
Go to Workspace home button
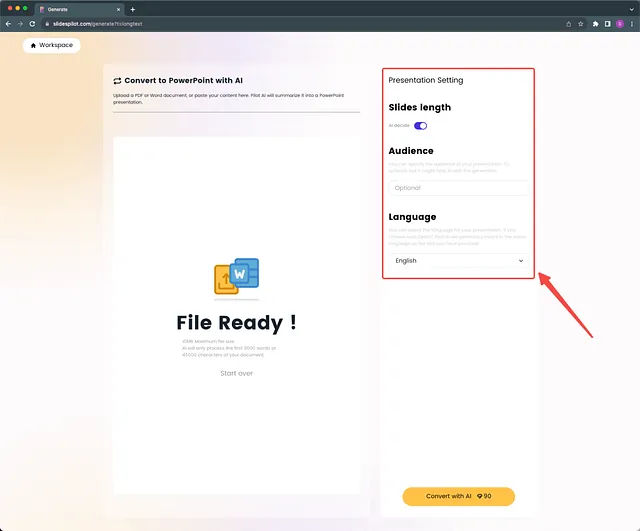tap(51, 45)
